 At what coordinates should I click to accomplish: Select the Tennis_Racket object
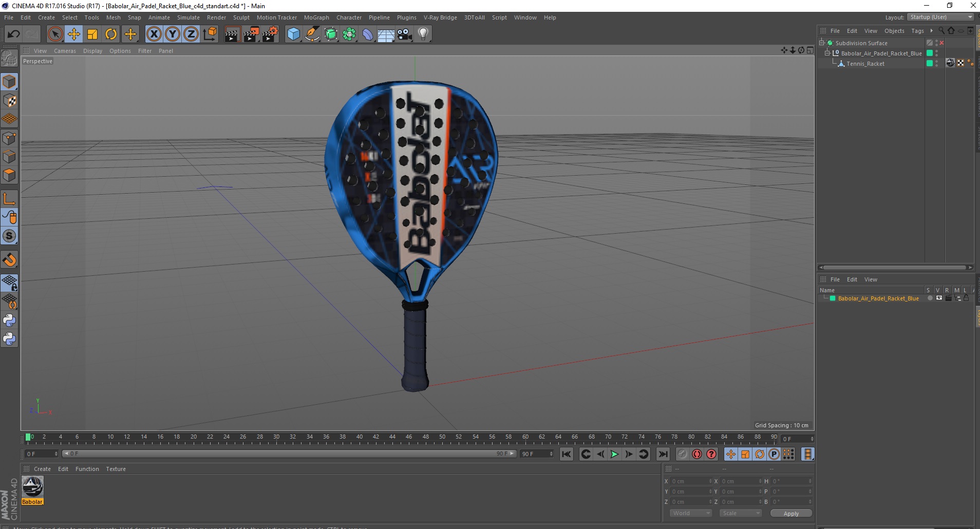pos(865,64)
